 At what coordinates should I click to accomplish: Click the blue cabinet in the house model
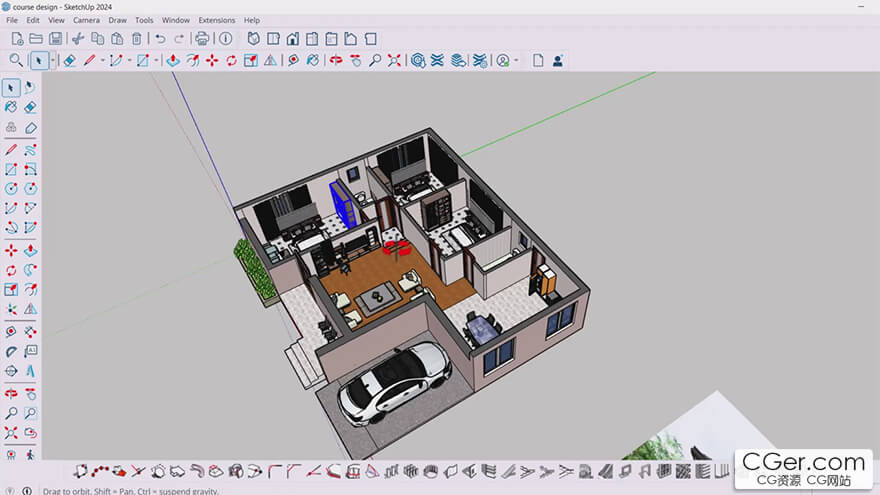coord(342,205)
